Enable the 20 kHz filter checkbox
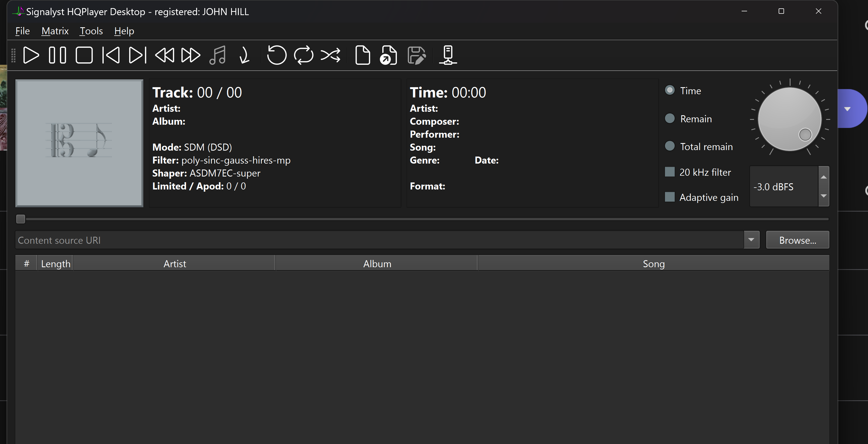Viewport: 868px width, 444px height. coord(670,172)
